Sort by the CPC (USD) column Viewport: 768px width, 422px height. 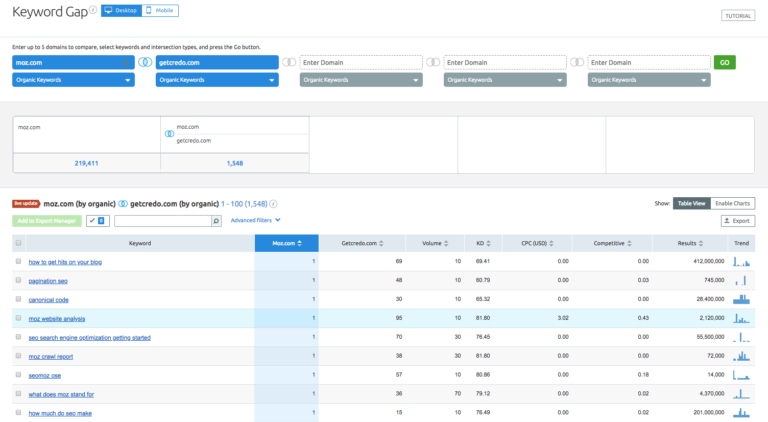[x=537, y=243]
